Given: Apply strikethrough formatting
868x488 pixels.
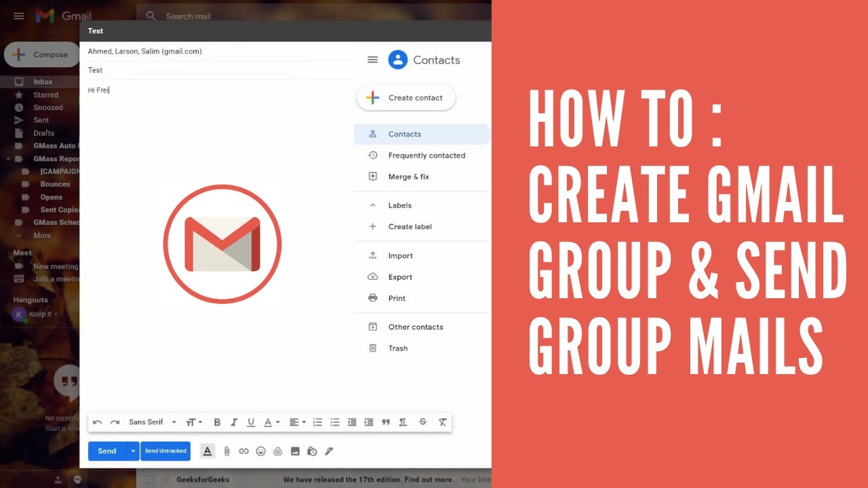Looking at the screenshot, I should (x=422, y=422).
